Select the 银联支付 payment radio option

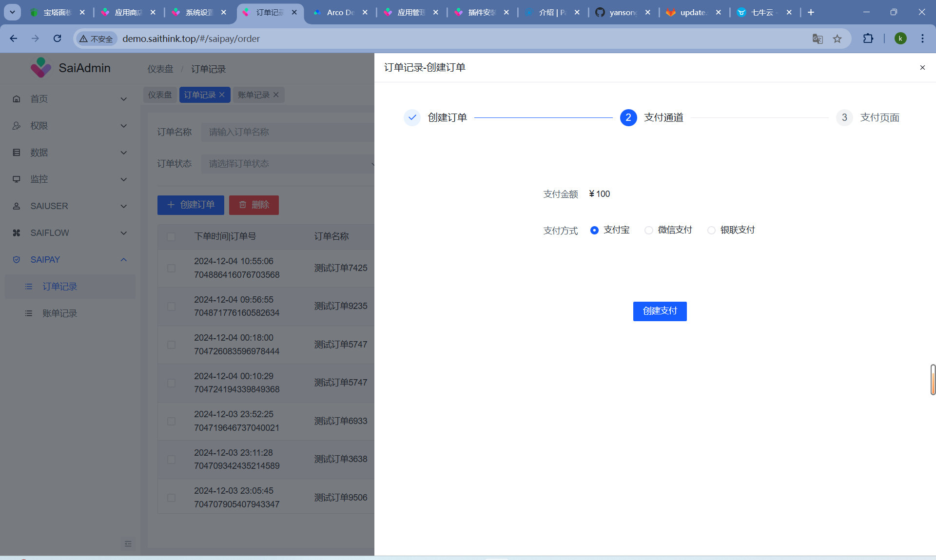711,230
